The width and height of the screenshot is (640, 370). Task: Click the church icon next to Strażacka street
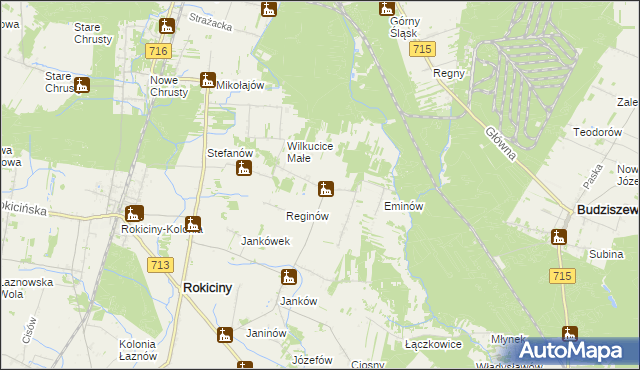[269, 9]
